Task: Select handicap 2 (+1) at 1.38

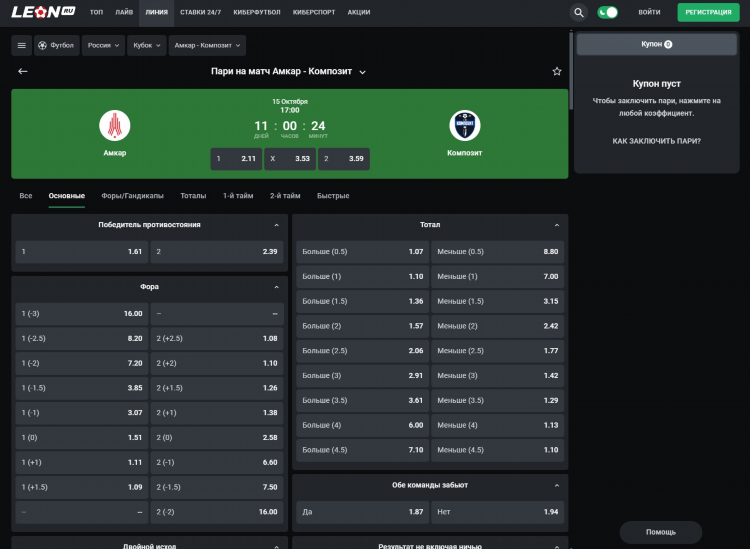Action: click(217, 413)
